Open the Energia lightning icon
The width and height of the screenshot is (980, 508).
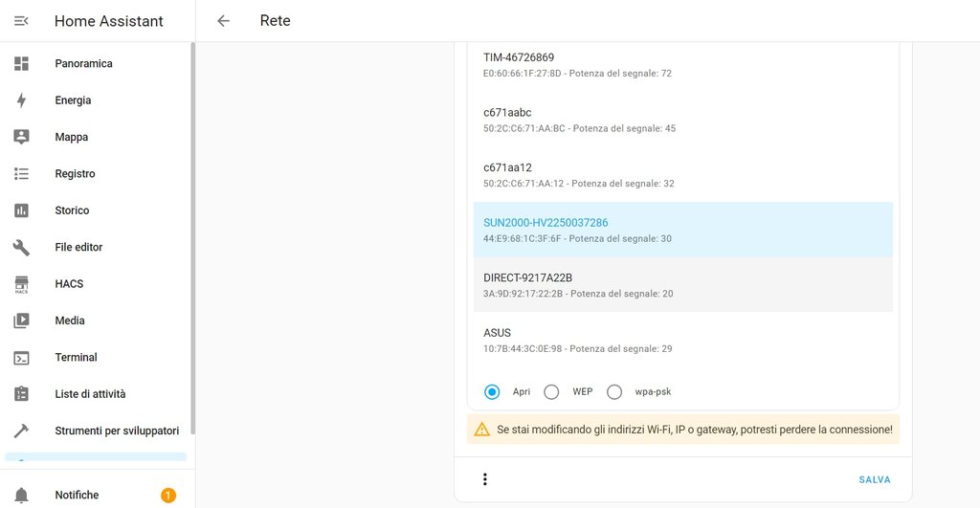(x=21, y=100)
